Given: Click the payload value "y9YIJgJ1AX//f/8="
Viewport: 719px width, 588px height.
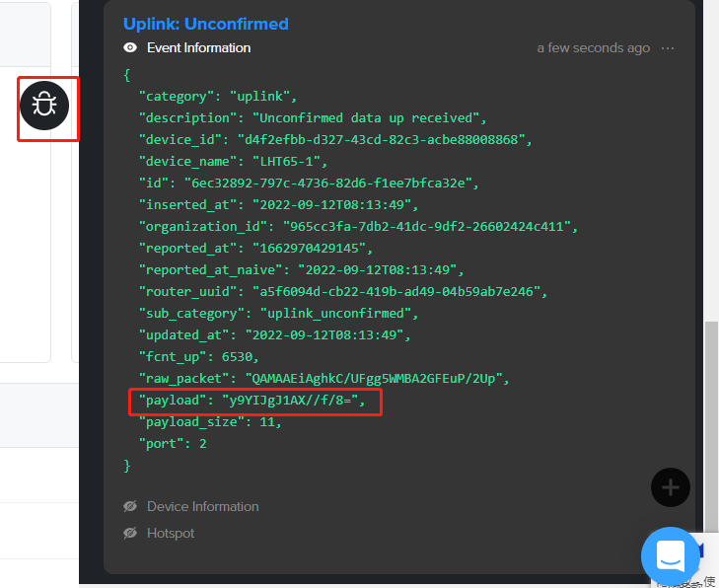Looking at the screenshot, I should 290,401.
